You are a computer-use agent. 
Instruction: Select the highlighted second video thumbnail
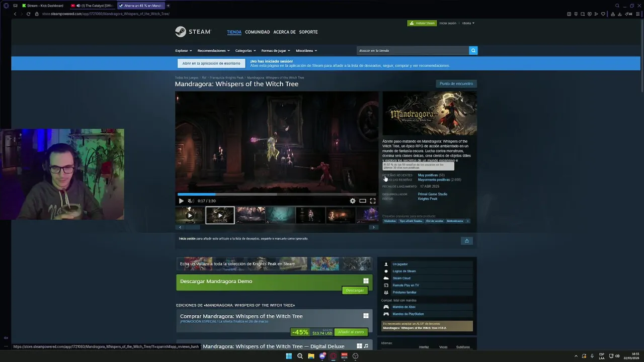220,215
